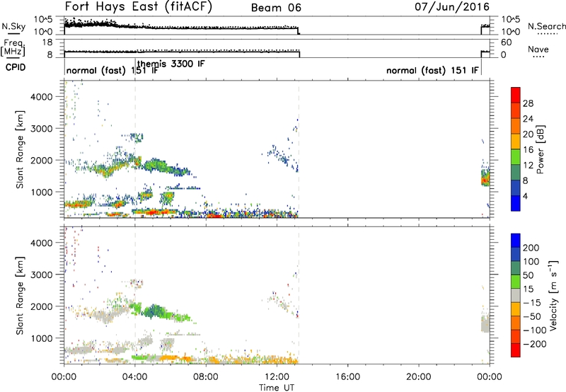
Task: Click the '1000' tick on the velocity panel
Action: [42, 338]
